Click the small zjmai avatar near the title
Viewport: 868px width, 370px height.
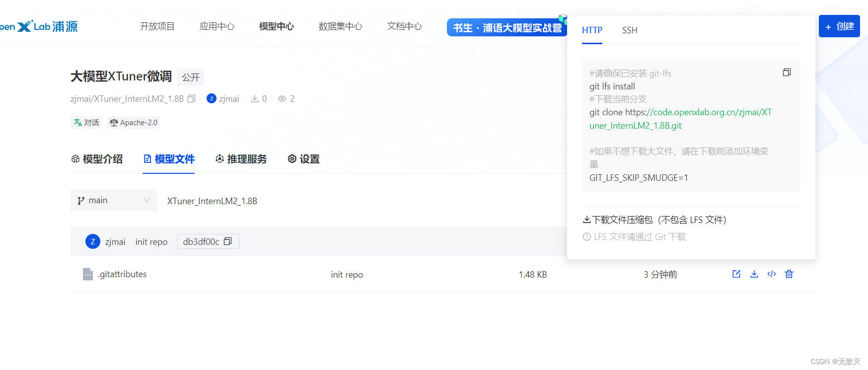tap(212, 98)
